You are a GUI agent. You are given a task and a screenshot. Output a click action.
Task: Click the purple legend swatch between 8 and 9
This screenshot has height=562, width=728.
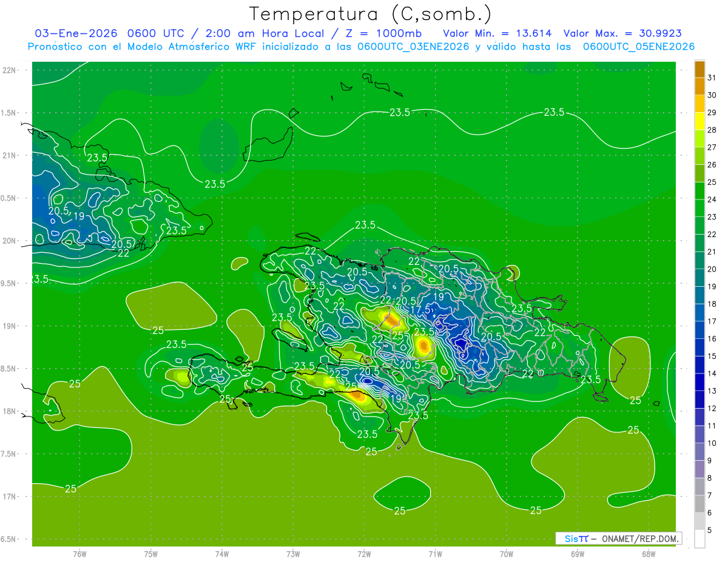(699, 470)
